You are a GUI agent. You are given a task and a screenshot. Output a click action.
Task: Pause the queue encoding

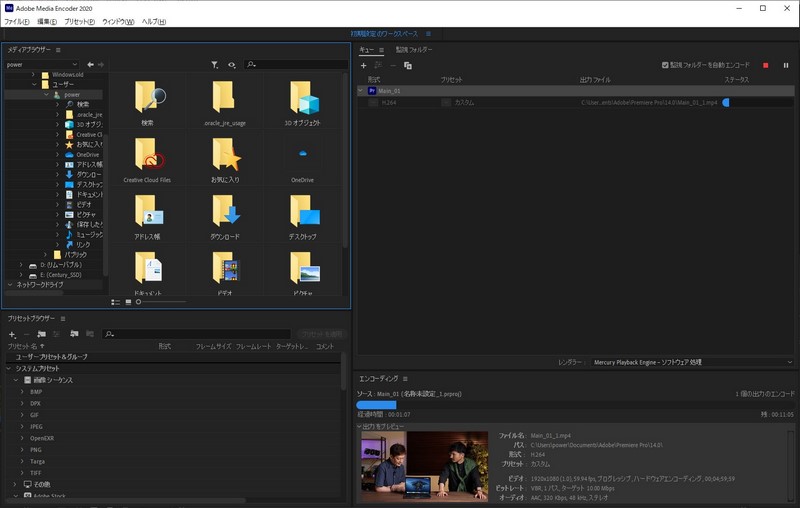pos(786,65)
